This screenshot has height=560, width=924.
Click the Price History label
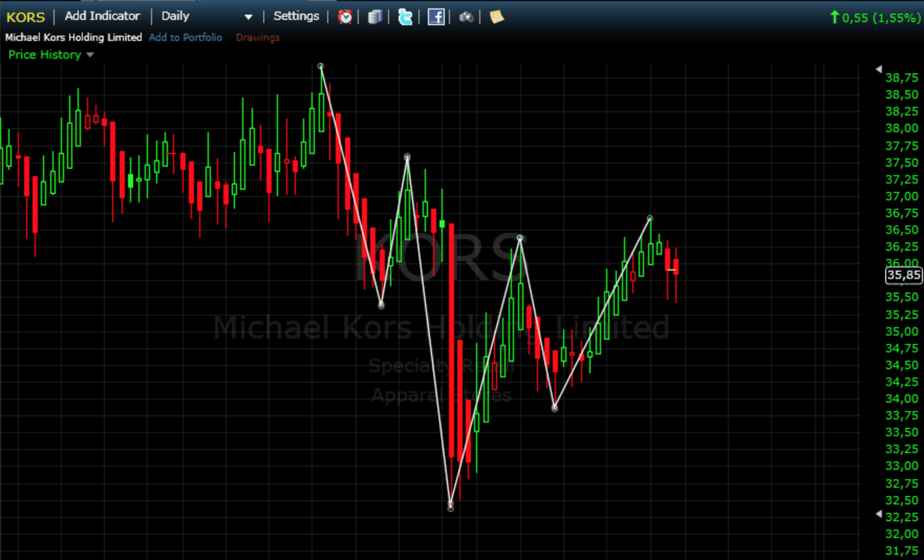pyautogui.click(x=45, y=55)
